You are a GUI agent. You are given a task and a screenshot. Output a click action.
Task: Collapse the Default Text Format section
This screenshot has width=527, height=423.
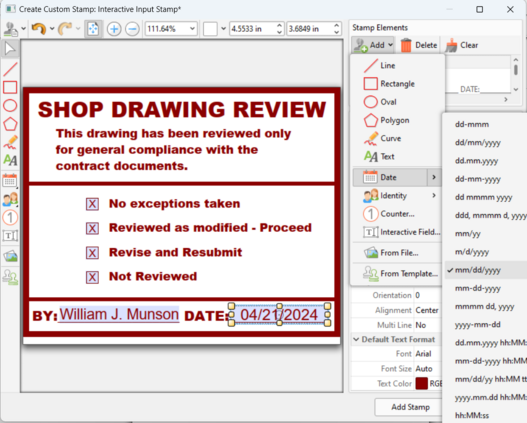coord(356,339)
